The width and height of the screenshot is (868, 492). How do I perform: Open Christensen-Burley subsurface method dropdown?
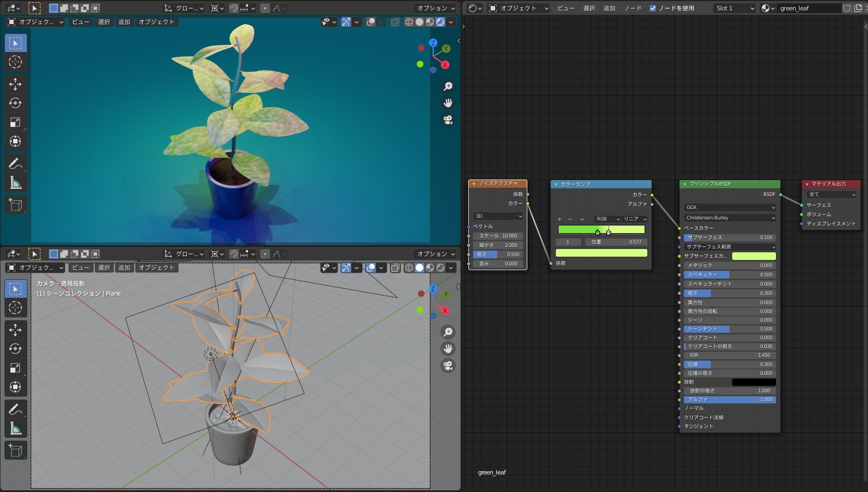(x=730, y=218)
